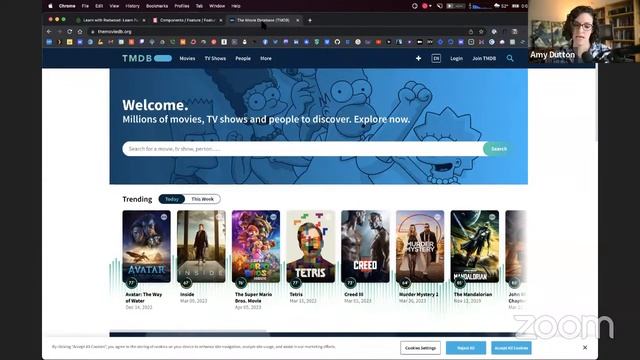This screenshot has width=640, height=360.
Task: Click the "The Super Mario Bros. Movie" title
Action: point(253,298)
